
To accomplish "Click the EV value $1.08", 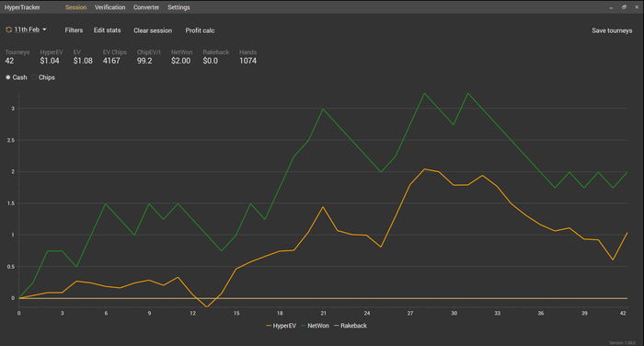I will [83, 61].
